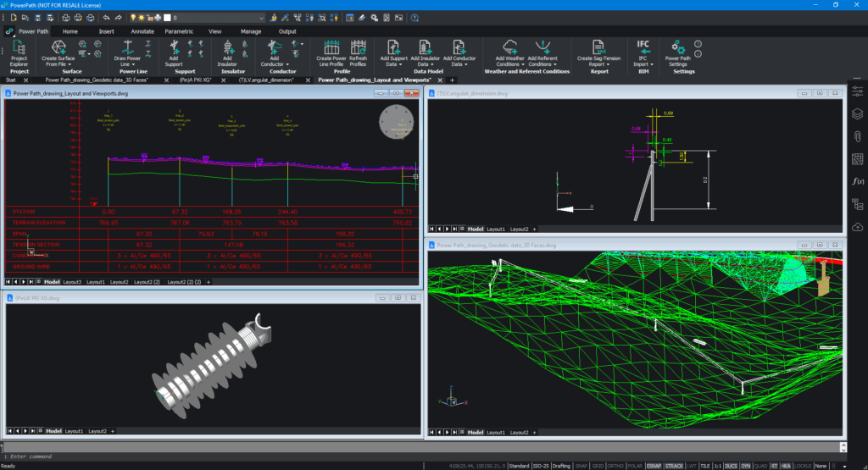This screenshot has width=868, height=470.
Task: Click the round view navigator compass in the profile viewport
Action: [x=396, y=122]
